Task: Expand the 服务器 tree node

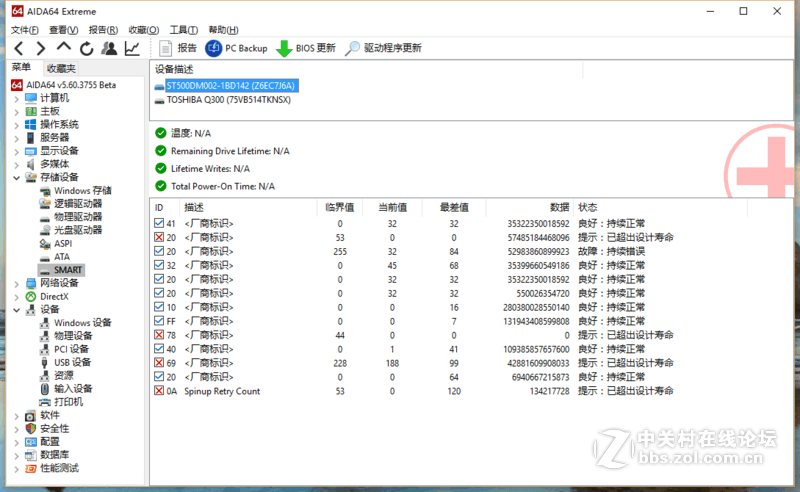Action: (16, 138)
